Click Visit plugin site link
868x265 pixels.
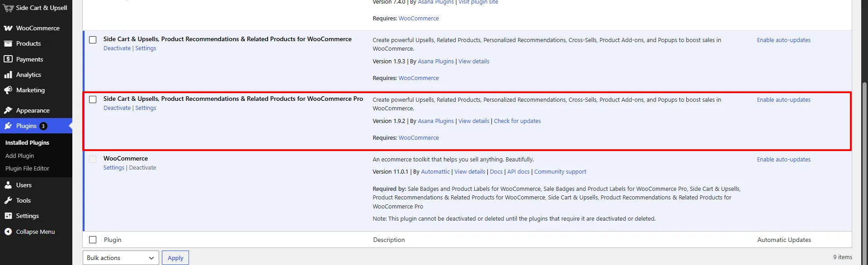478,2
